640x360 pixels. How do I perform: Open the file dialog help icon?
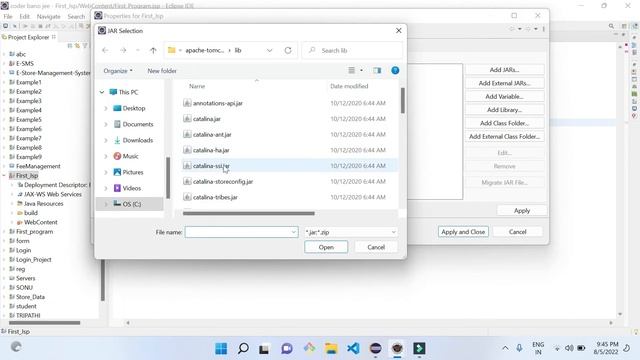point(395,71)
